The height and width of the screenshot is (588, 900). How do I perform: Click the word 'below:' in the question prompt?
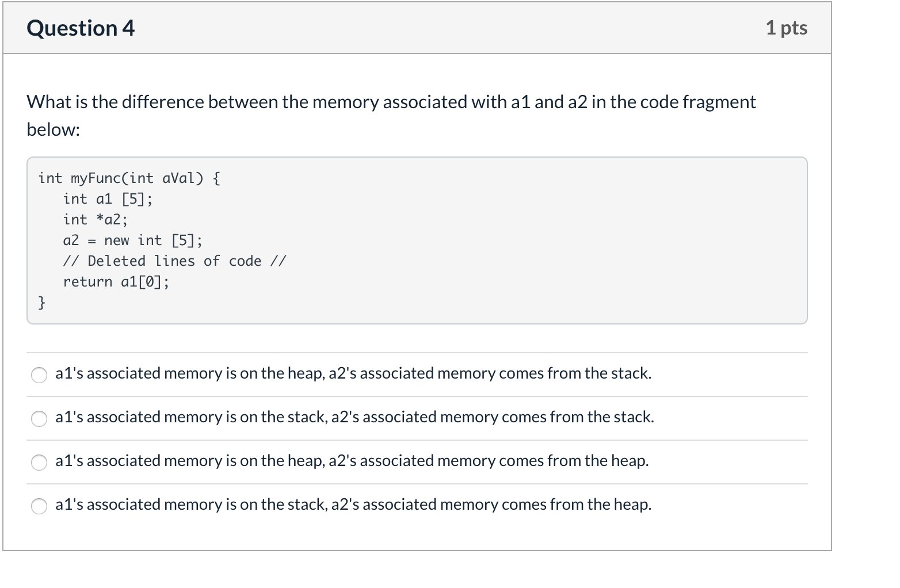(53, 130)
